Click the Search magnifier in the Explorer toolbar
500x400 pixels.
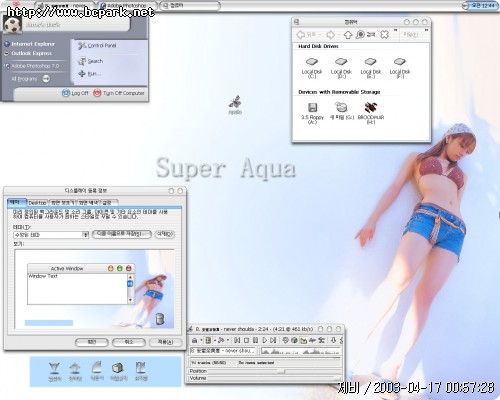click(360, 34)
